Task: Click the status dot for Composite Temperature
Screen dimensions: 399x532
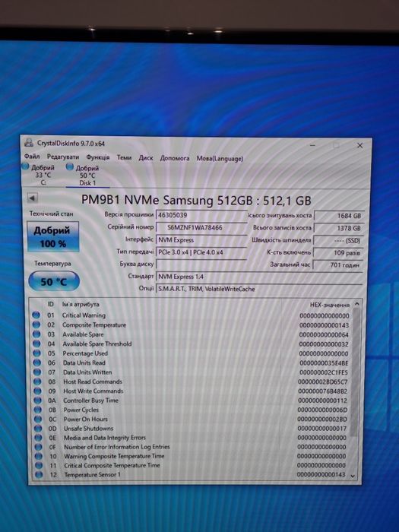Action: [36, 325]
